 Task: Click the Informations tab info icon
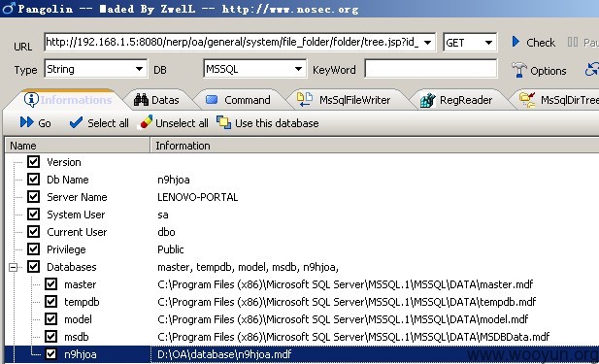31,100
